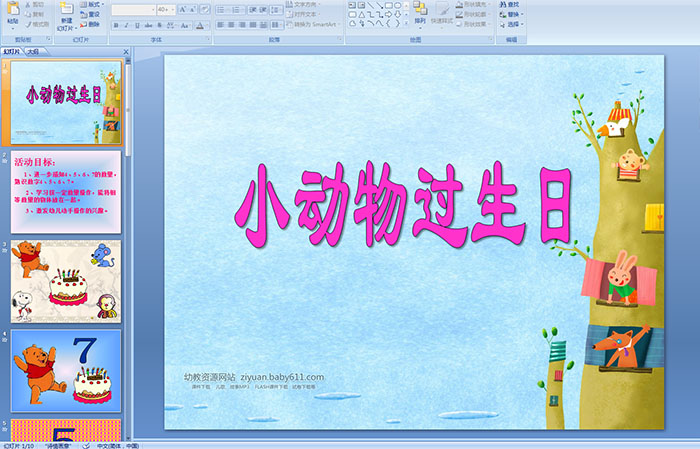Align text to the left

pyautogui.click(x=221, y=25)
